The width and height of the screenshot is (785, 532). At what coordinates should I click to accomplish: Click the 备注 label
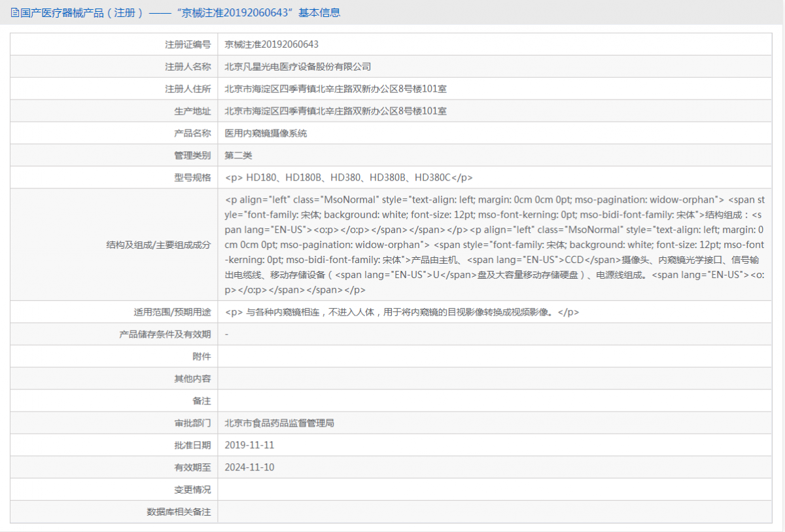click(201, 401)
